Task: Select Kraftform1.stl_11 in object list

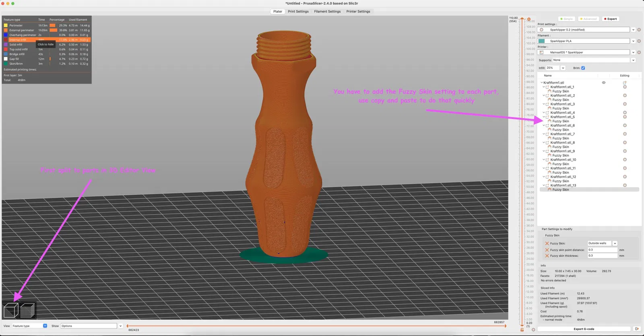Action: [563, 168]
